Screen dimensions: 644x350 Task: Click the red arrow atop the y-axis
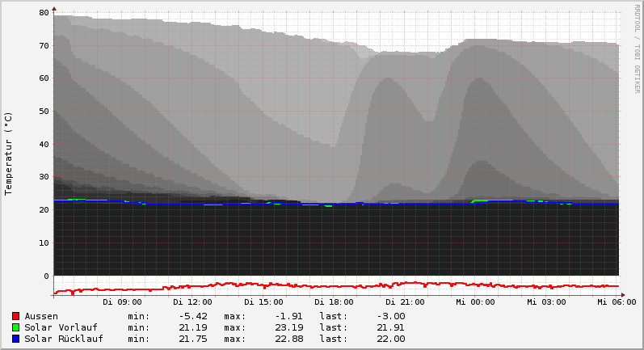click(x=54, y=8)
